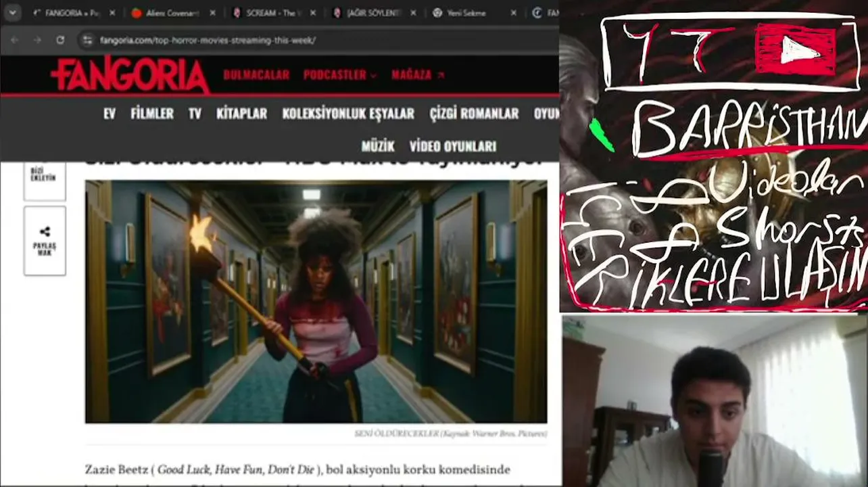Close the AĞIR SÖYLENTİ tab

point(413,13)
